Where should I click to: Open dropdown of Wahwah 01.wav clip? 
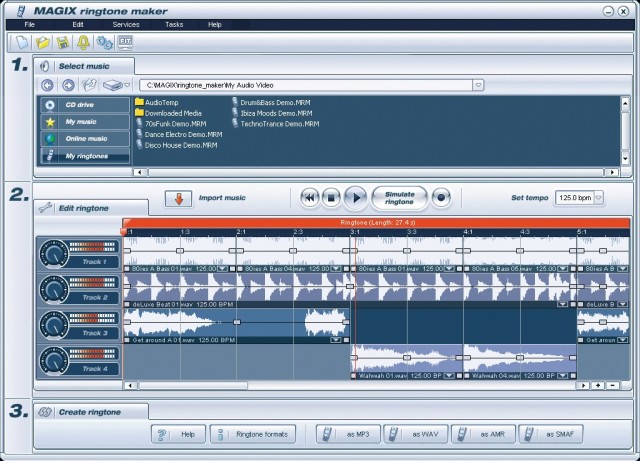coord(449,376)
